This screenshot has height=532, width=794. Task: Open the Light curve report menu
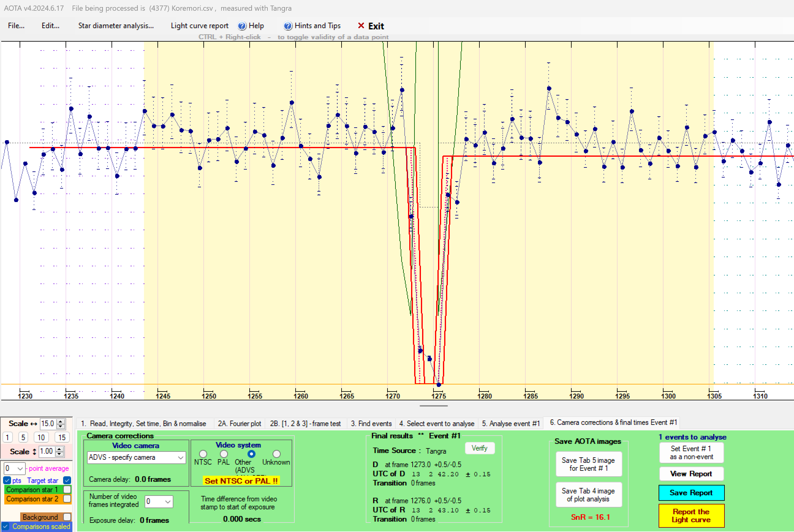(x=200, y=26)
